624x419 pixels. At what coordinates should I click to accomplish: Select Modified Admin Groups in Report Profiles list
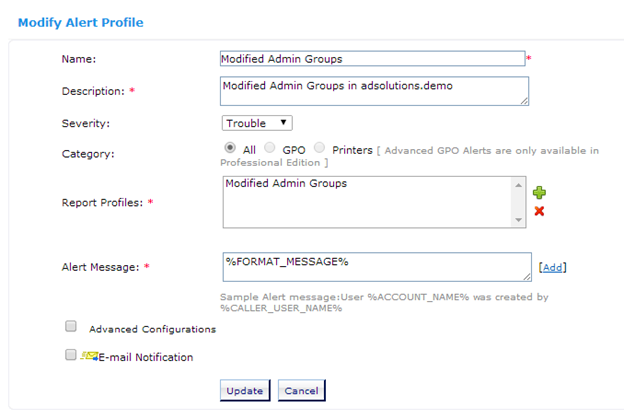pos(286,183)
